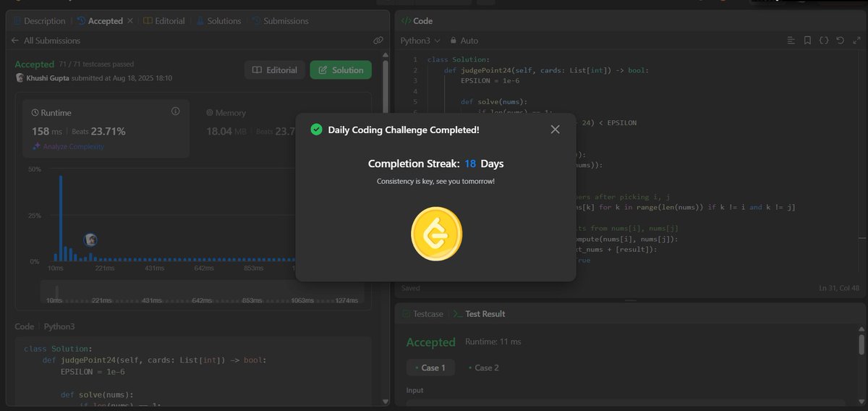The height and width of the screenshot is (411, 868).
Task: Click 'class Solution:' in the editor
Action: 459,59
